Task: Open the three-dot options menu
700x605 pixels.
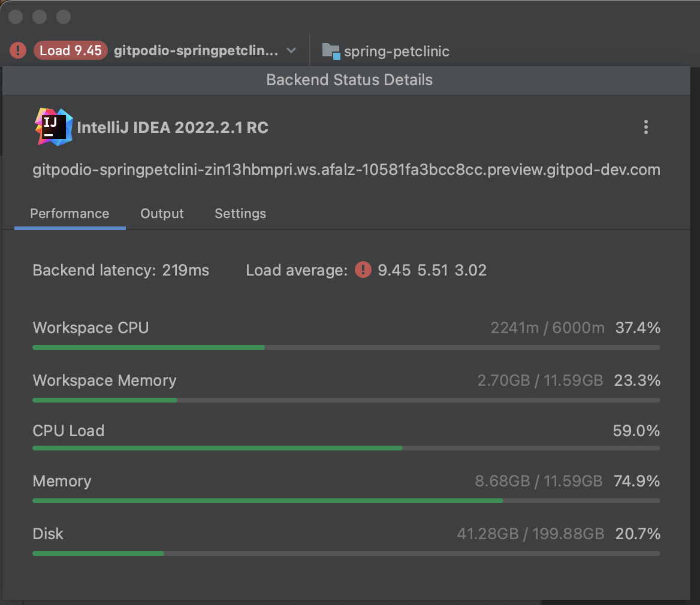Action: [646, 127]
